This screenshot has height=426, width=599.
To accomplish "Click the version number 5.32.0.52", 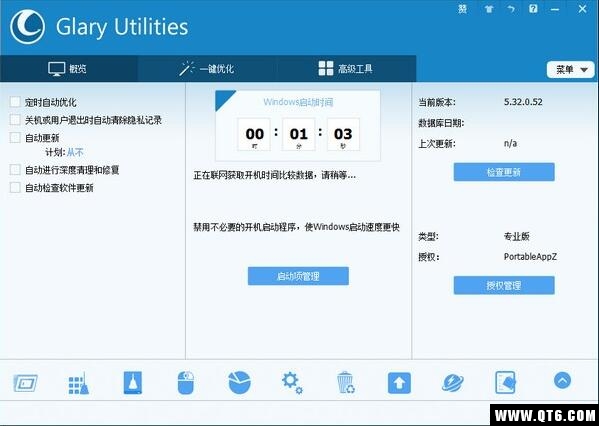I will click(523, 102).
